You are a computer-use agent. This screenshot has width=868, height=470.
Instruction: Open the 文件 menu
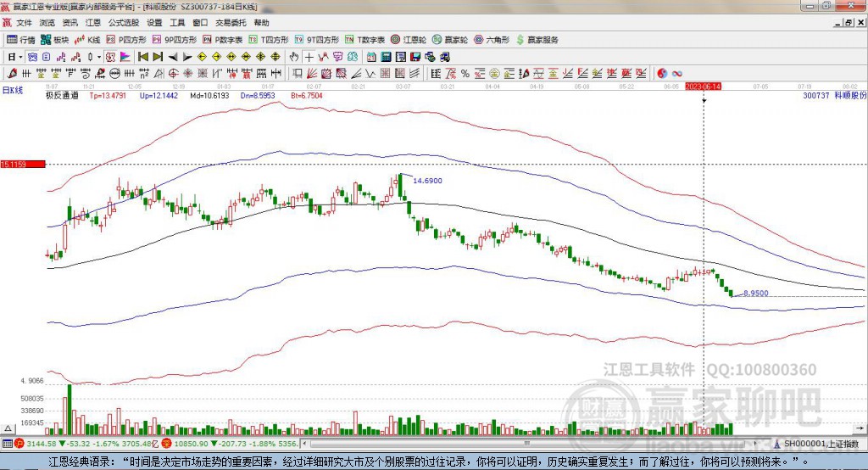[24, 23]
